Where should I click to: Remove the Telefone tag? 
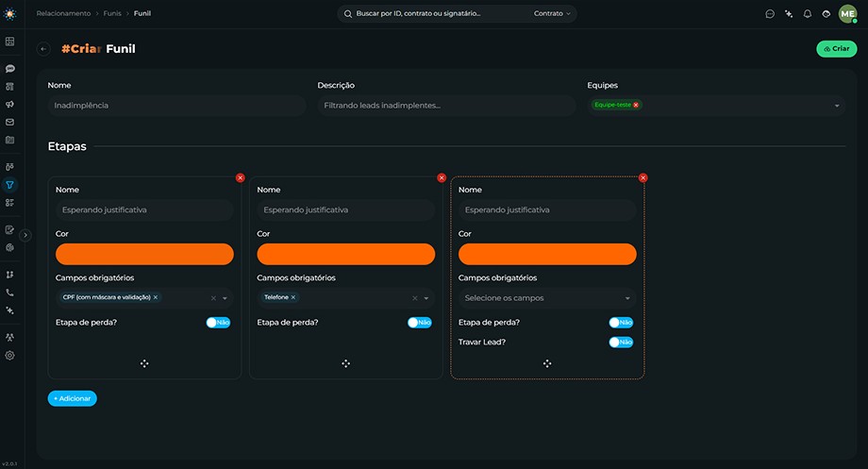(293, 297)
